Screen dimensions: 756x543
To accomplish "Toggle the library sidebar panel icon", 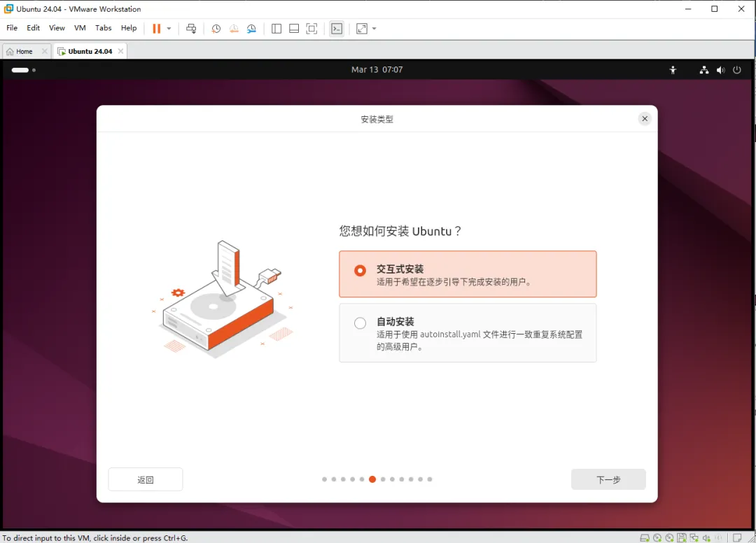I will (x=276, y=29).
